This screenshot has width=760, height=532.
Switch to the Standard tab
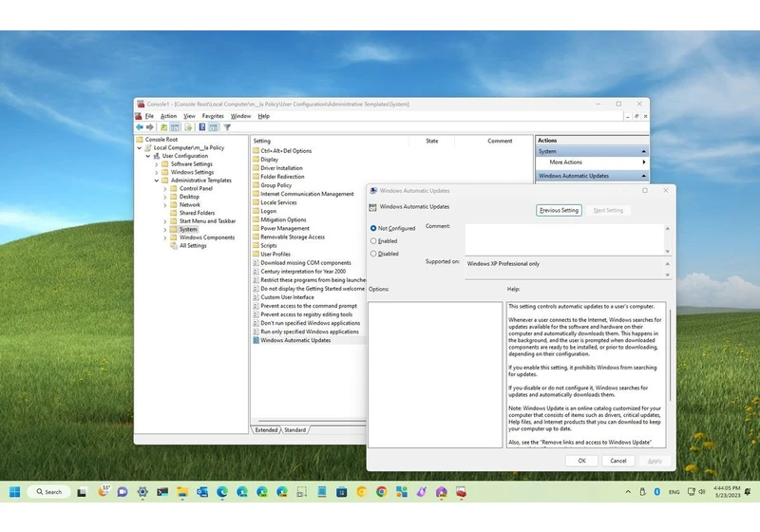[x=294, y=429]
